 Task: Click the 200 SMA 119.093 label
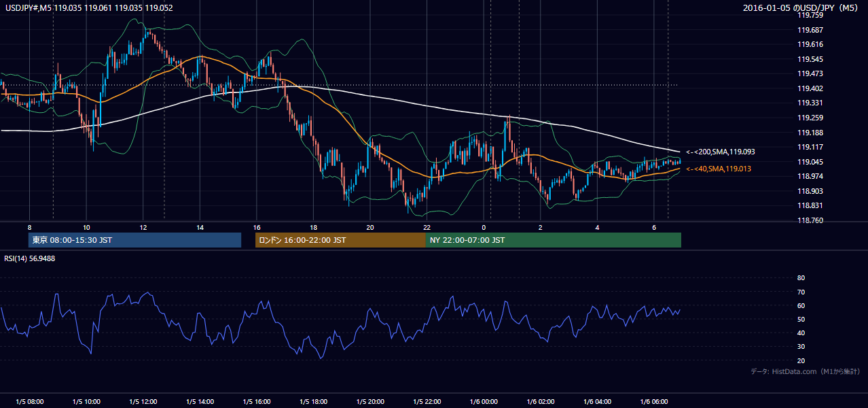[x=721, y=152]
